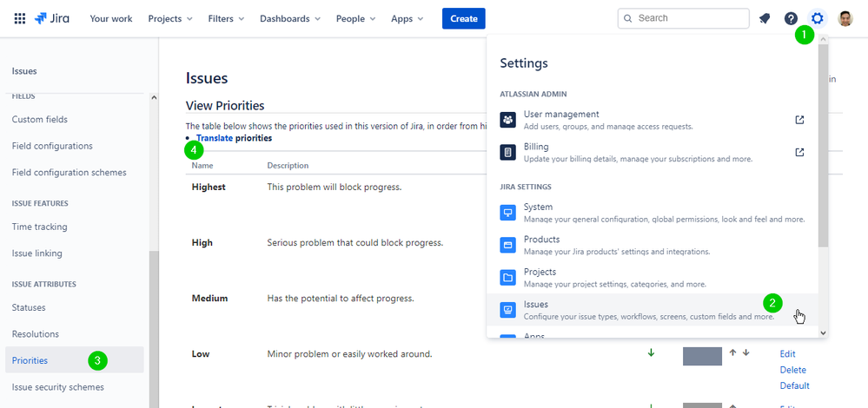Expand the Projects dropdown in navbar

[170, 18]
